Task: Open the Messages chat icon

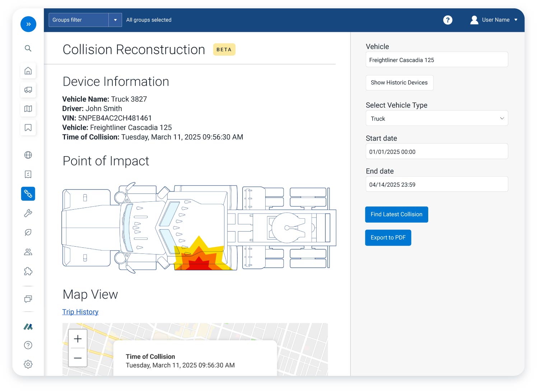Action: tap(28, 299)
